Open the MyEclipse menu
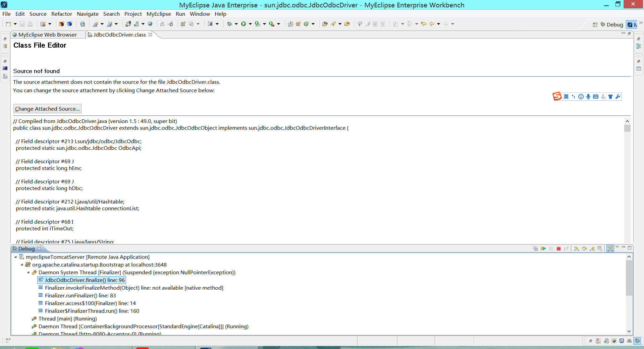Screen dimensions: 644x349 pyautogui.click(x=159, y=14)
